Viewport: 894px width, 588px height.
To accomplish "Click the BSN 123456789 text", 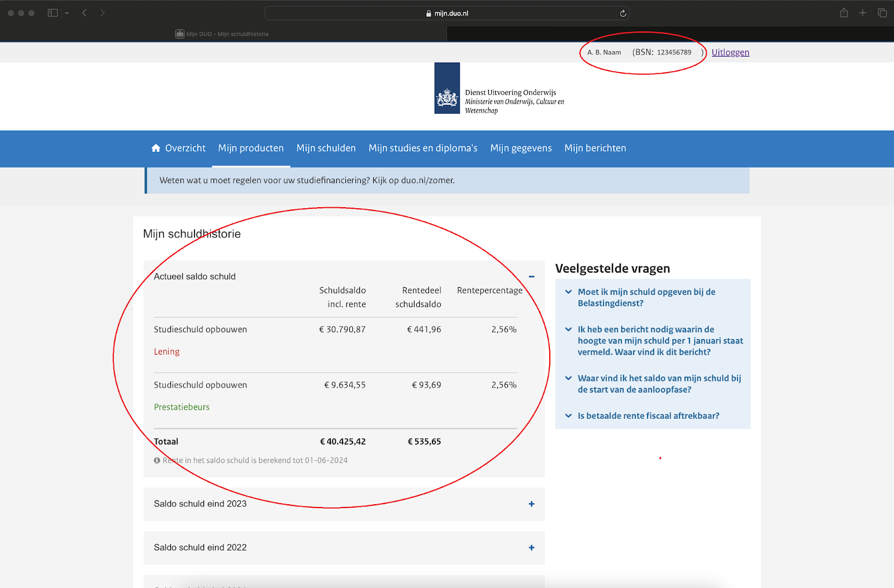I will click(x=668, y=52).
